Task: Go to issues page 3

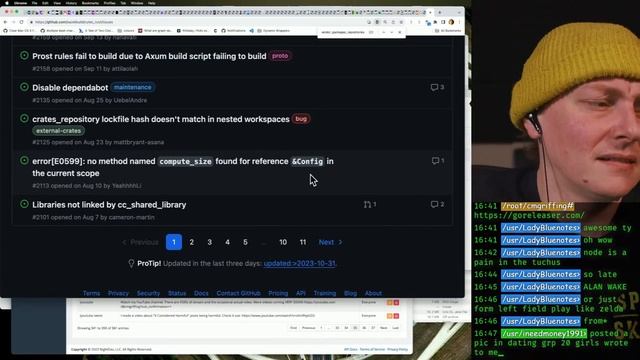Action: pyautogui.click(x=209, y=242)
